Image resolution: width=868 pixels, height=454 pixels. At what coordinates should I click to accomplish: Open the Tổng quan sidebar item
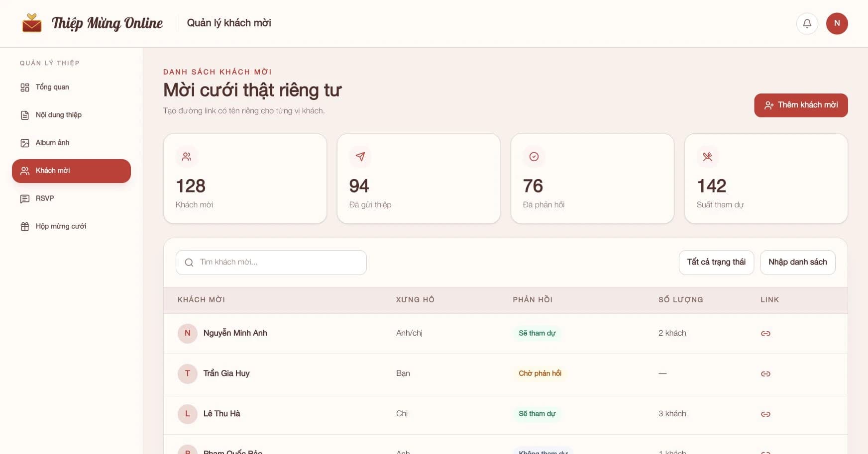click(x=71, y=87)
